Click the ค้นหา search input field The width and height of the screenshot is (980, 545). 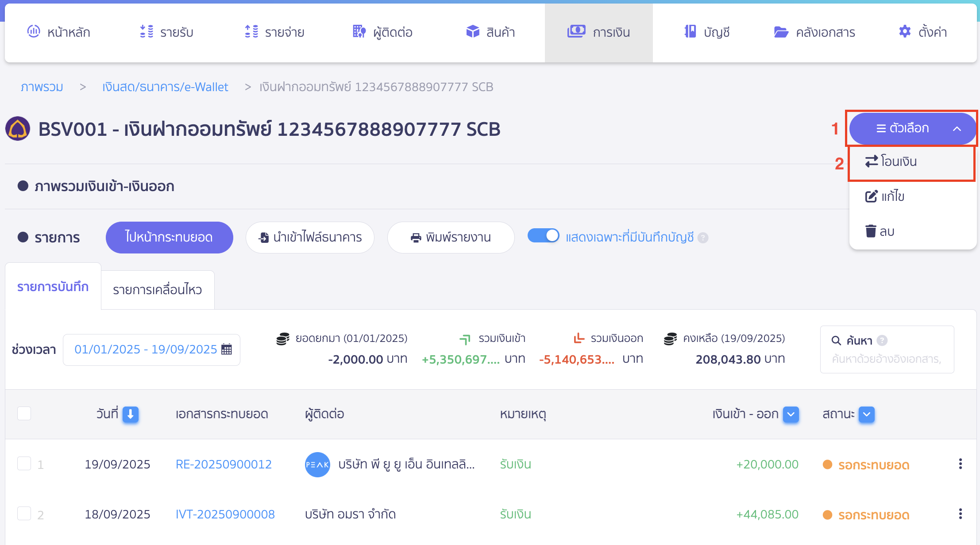point(887,359)
